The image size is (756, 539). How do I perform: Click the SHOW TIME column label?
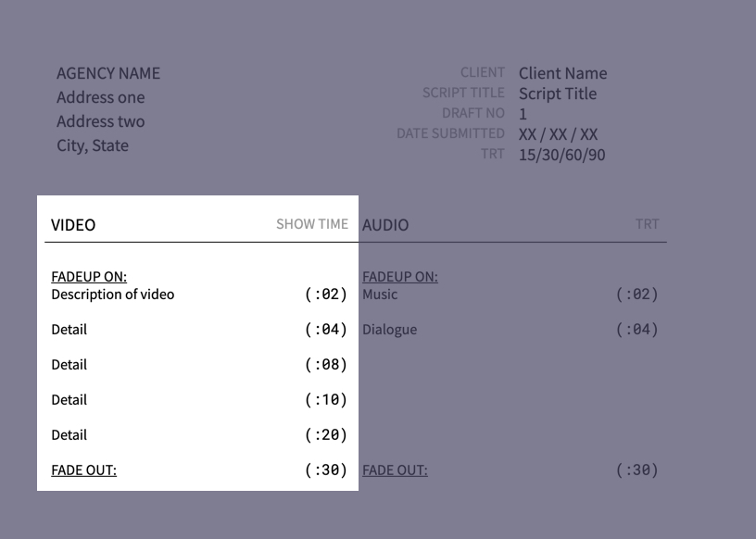[312, 224]
